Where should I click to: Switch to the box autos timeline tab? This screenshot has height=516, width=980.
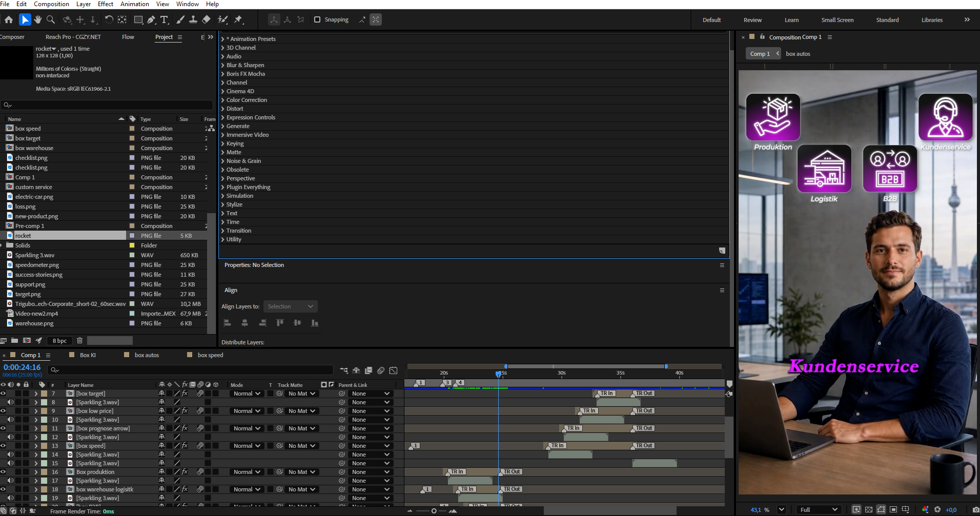[x=147, y=355]
